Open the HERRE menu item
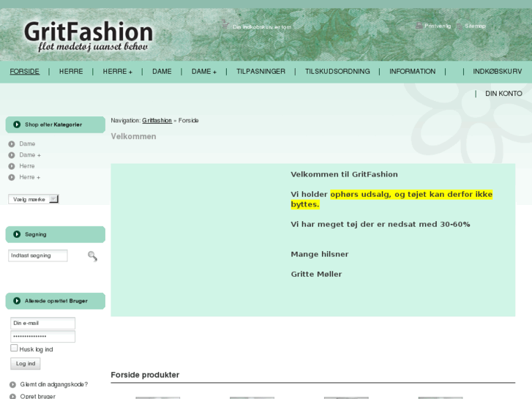The height and width of the screenshot is (399, 532). 71,72
